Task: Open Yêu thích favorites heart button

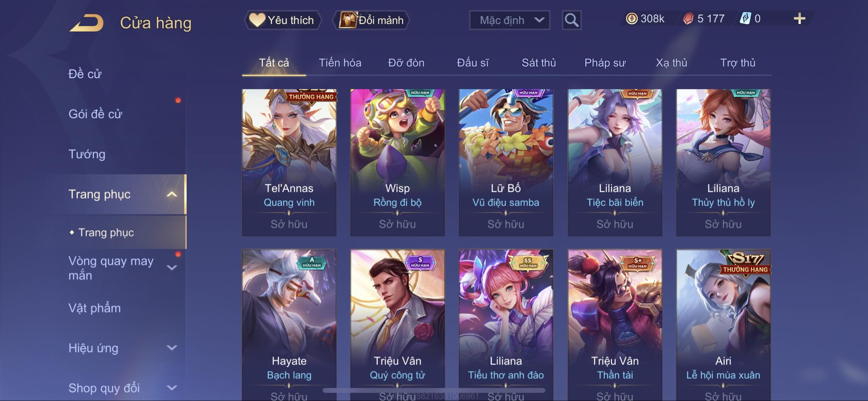Action: [282, 20]
